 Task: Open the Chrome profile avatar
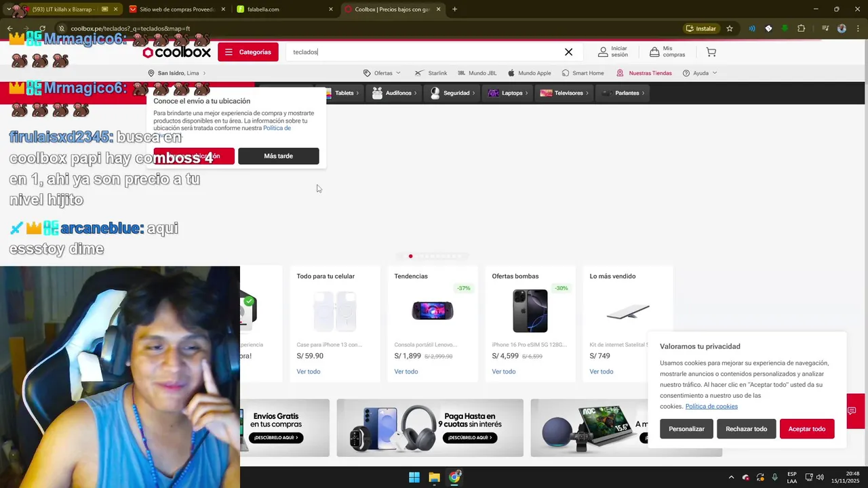[x=842, y=28]
